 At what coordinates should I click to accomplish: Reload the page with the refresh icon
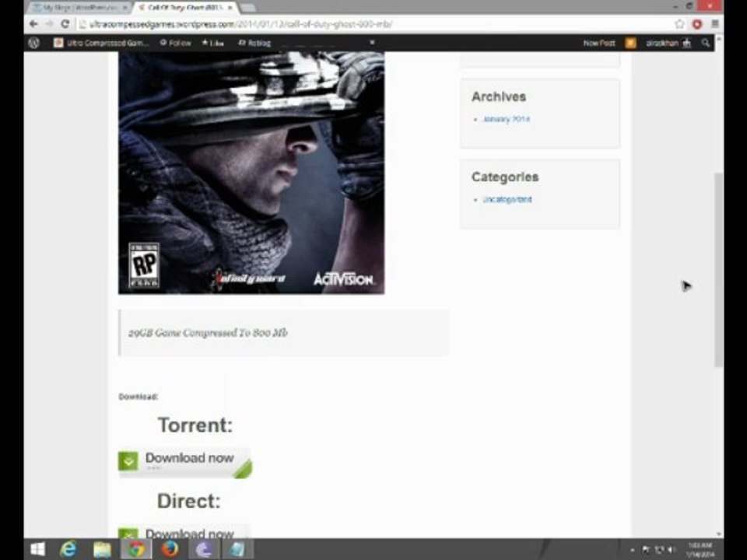(65, 24)
